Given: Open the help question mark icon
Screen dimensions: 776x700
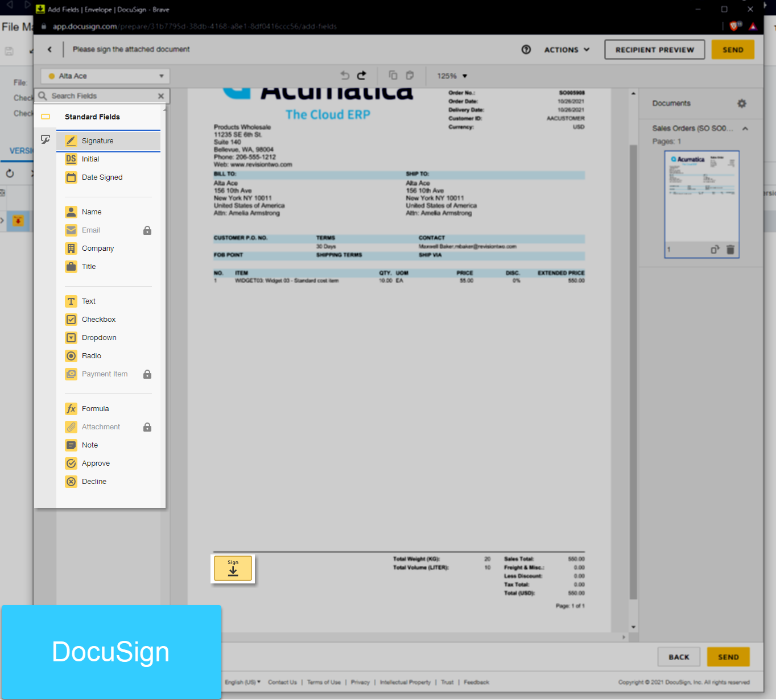Looking at the screenshot, I should 526,49.
